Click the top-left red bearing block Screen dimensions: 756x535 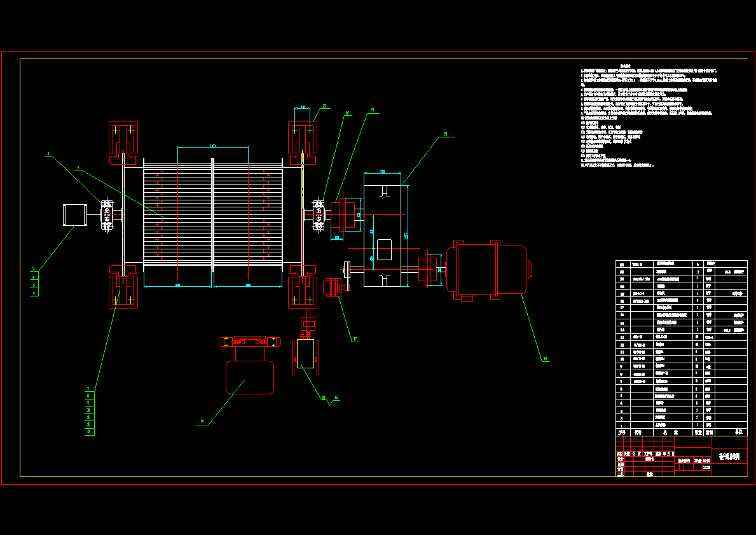123,142
